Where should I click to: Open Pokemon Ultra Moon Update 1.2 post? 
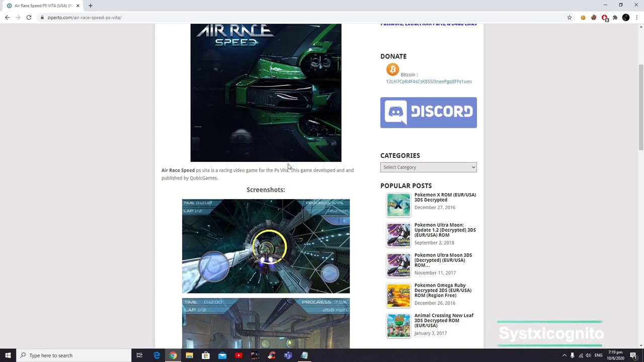(445, 230)
